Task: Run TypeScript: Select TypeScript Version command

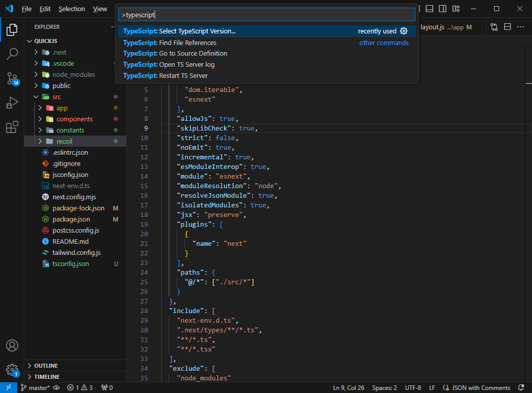Action: point(267,31)
